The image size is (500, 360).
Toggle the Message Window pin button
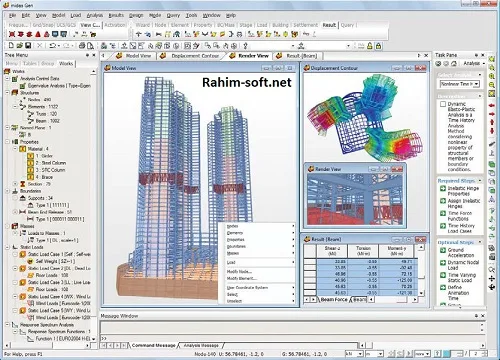click(476, 316)
